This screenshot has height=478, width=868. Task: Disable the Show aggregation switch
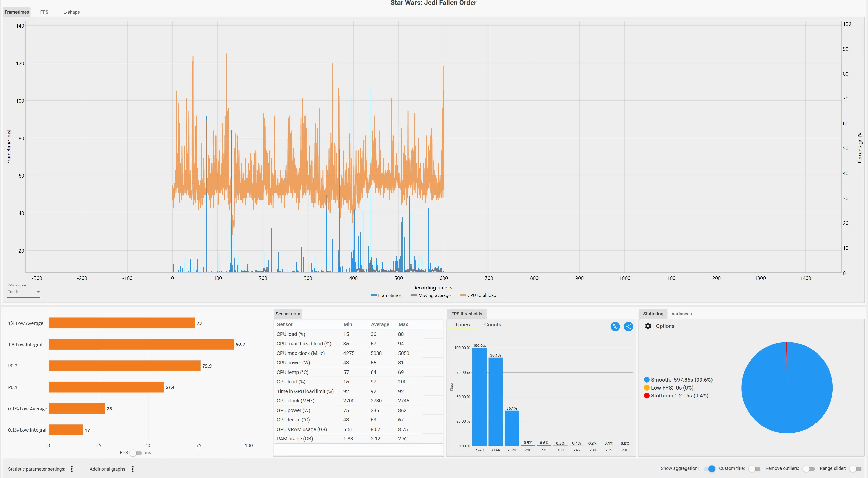point(709,469)
